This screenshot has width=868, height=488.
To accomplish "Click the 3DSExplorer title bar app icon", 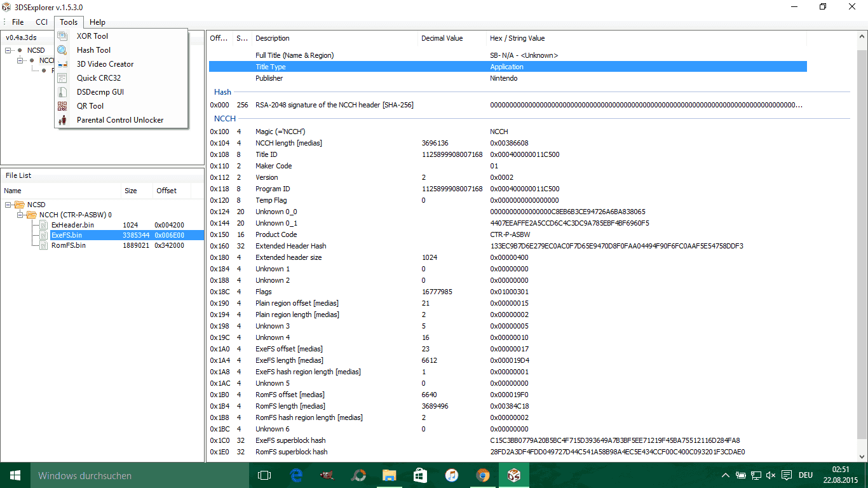I will 6,7.
